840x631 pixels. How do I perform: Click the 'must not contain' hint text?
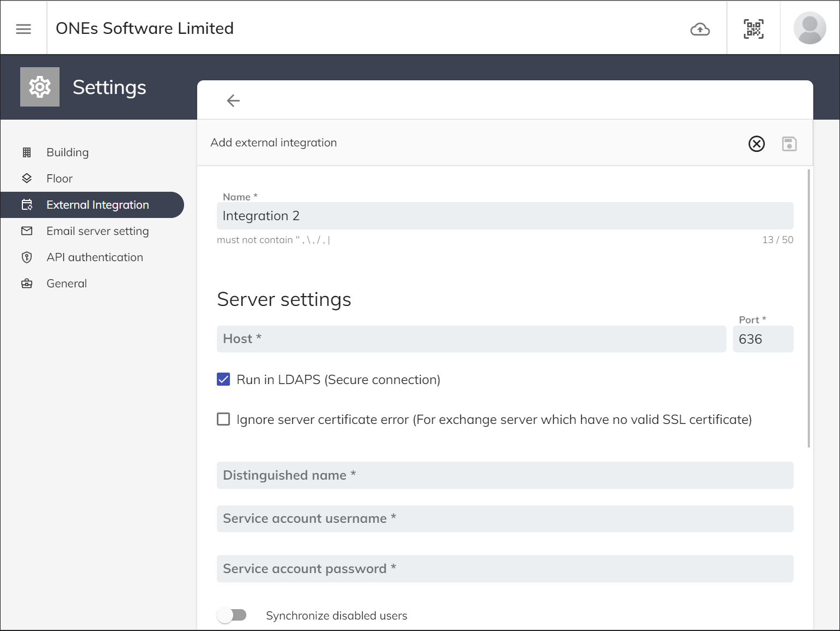(x=274, y=240)
